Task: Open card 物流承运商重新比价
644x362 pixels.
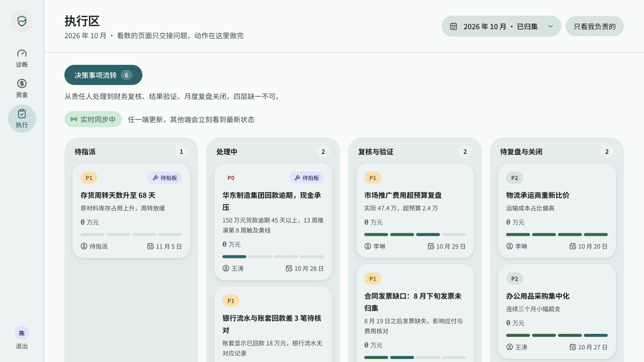Action: pyautogui.click(x=557, y=211)
